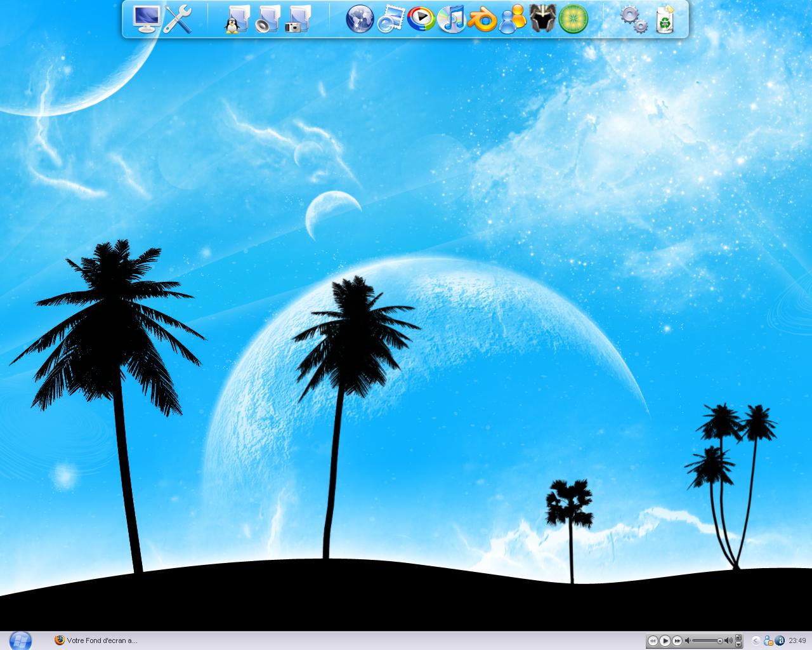Skip to next track in taskbar player
Screen dimensions: 812x650
click(x=677, y=640)
